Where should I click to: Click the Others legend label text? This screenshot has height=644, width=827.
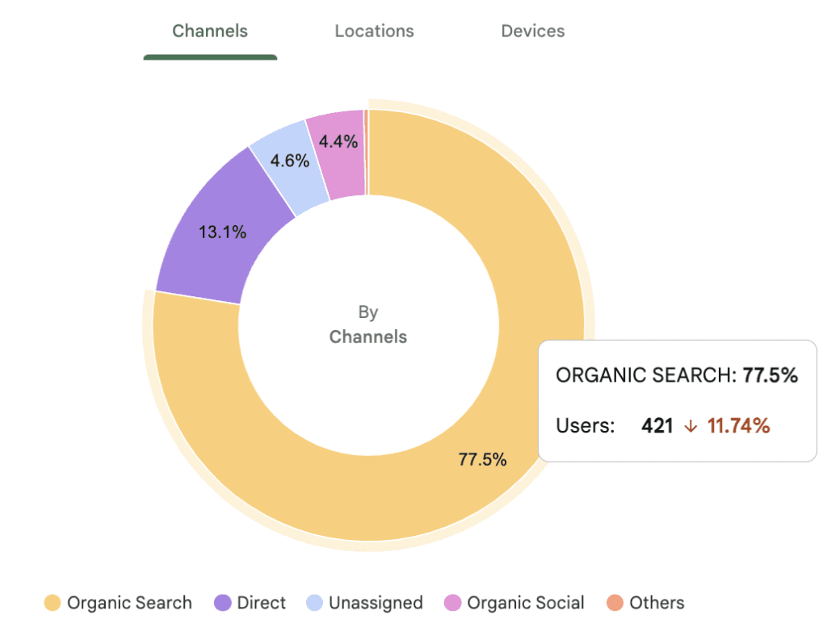[x=657, y=603]
